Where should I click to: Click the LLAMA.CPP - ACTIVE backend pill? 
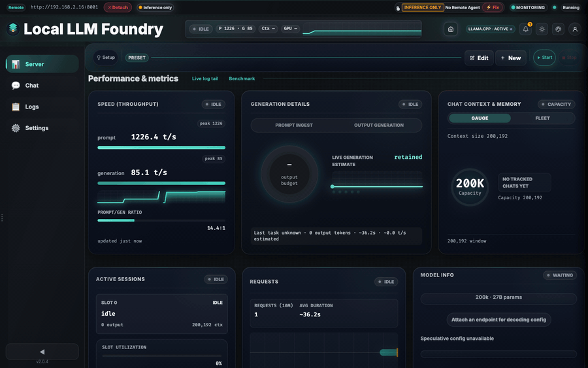click(x=490, y=29)
